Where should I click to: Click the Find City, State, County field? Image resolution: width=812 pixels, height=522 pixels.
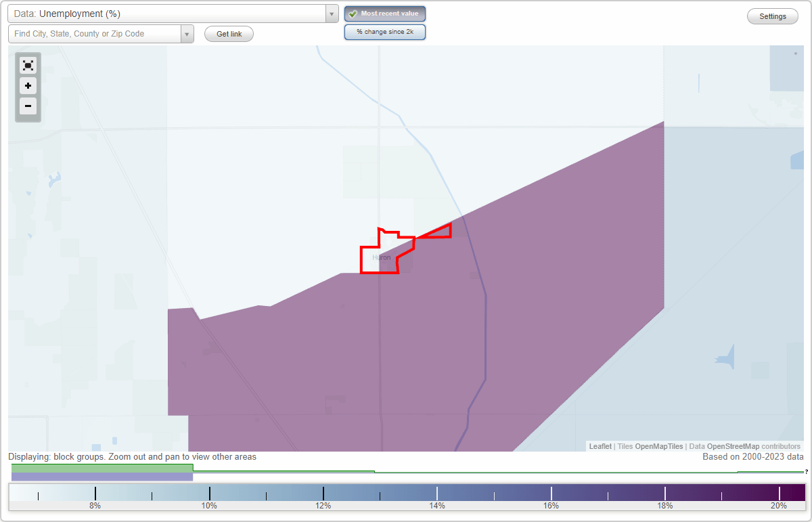[x=94, y=34]
